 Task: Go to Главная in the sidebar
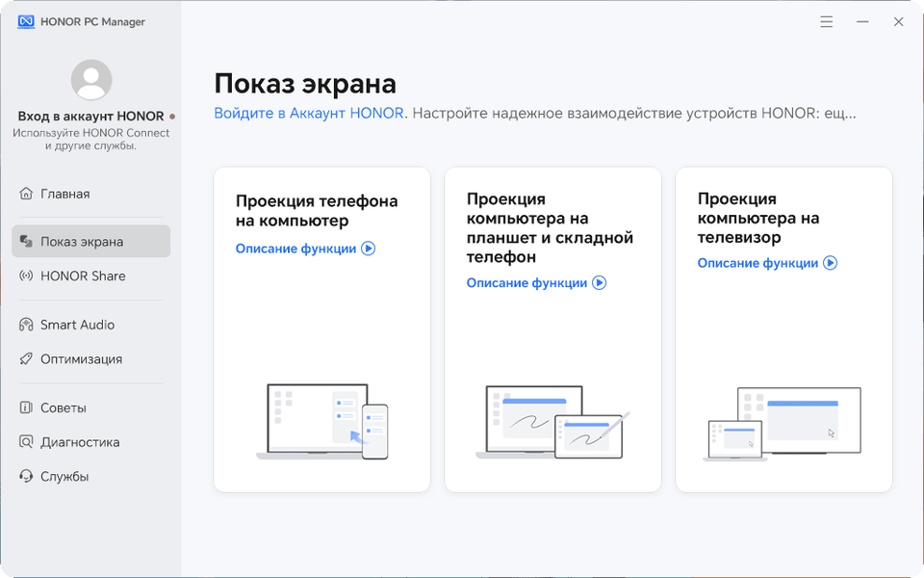click(x=91, y=194)
